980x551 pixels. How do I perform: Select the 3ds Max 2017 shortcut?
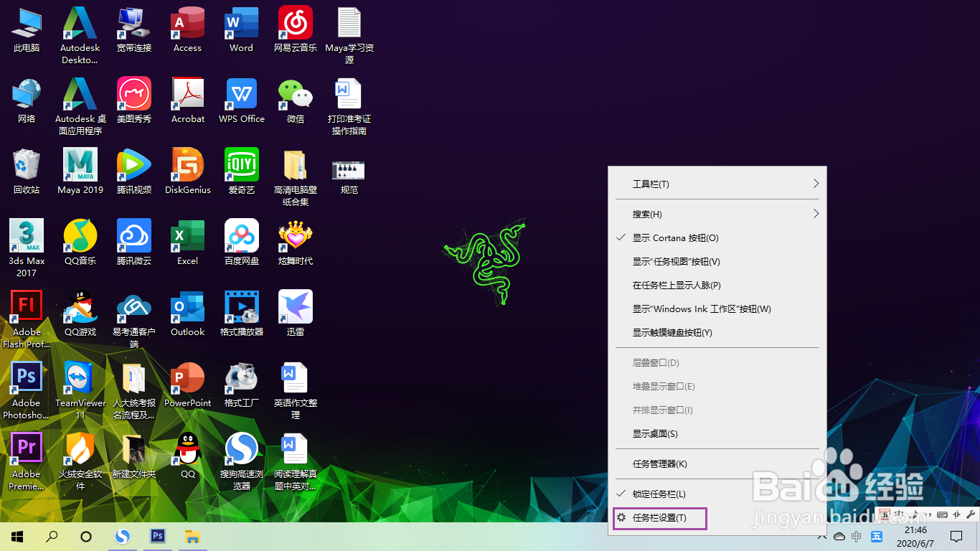point(27,248)
